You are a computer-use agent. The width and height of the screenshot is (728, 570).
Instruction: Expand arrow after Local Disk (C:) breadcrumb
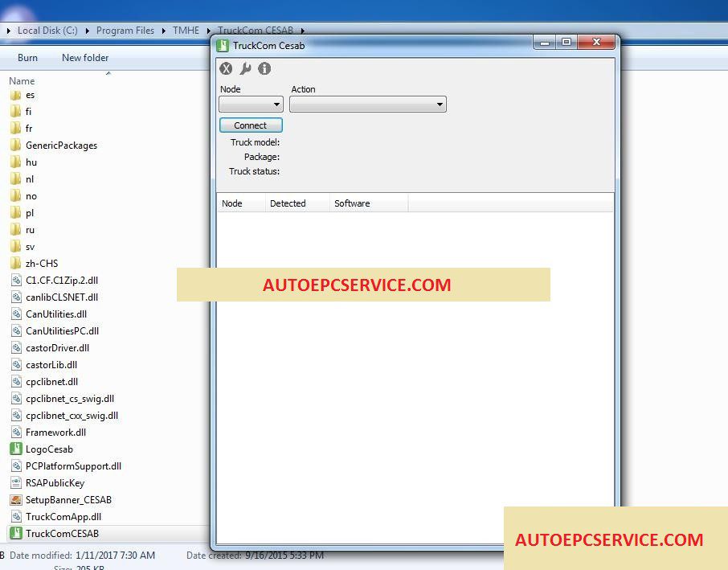tap(87, 31)
